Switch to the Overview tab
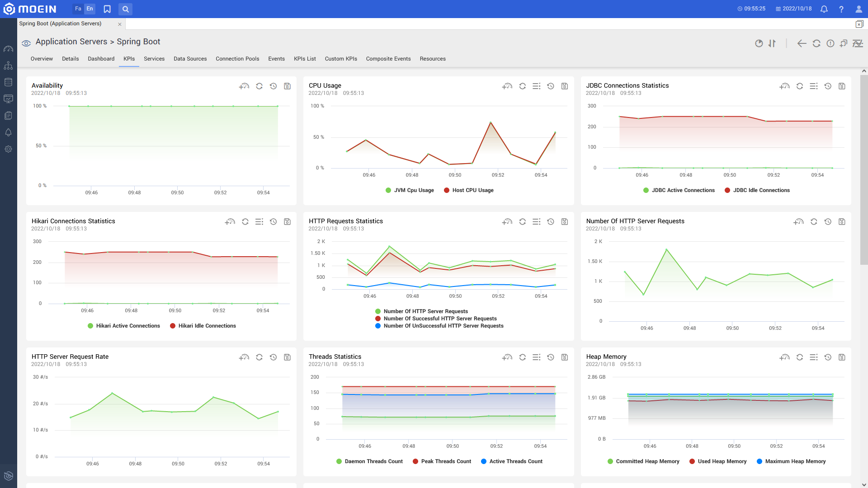Image resolution: width=868 pixels, height=488 pixels. pos(42,59)
